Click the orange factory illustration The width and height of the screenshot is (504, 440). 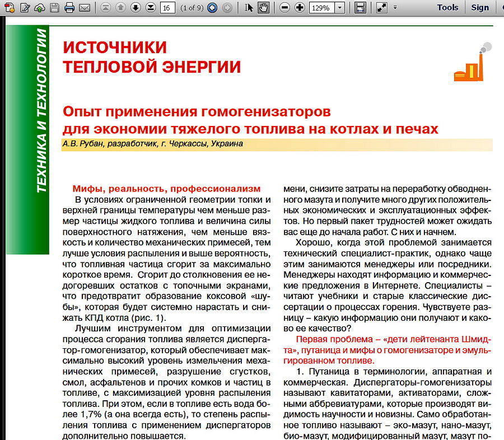pos(472,62)
